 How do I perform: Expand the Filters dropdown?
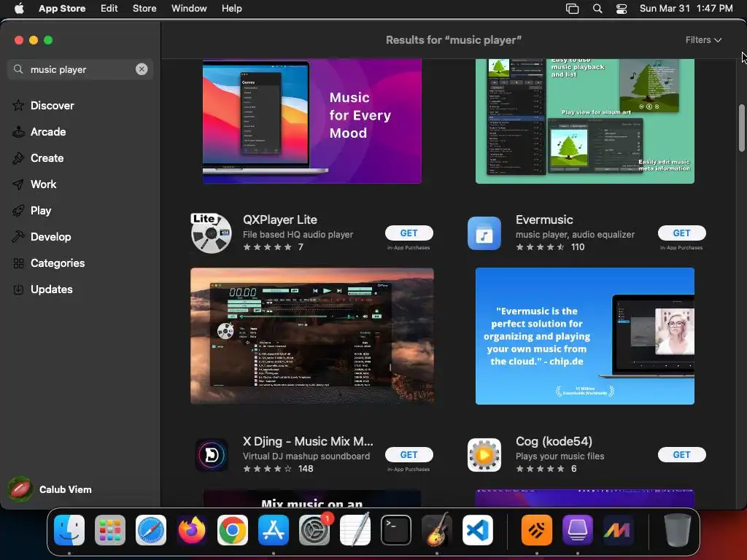703,40
